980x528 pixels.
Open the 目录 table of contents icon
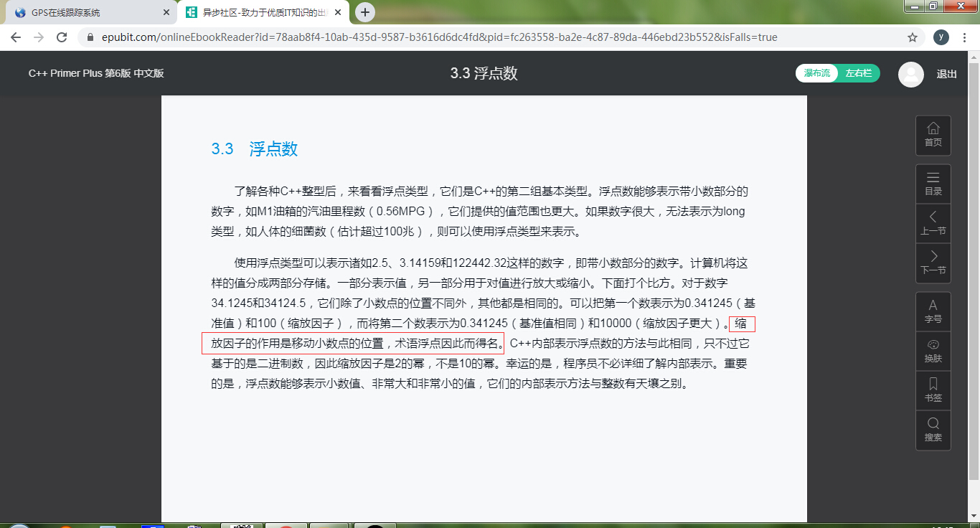click(933, 183)
